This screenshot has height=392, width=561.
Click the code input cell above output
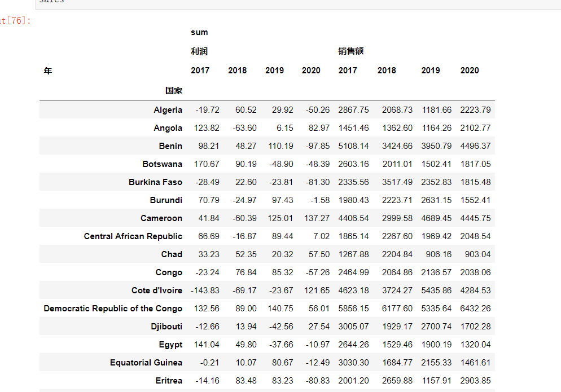[299, 5]
